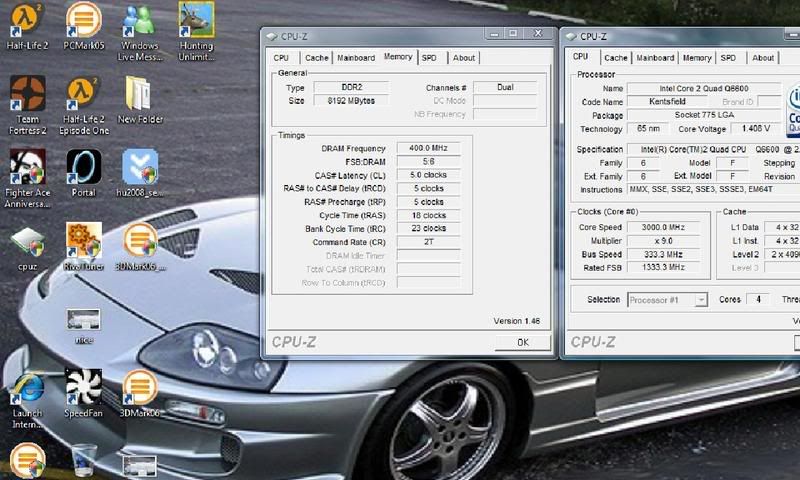Switch to CPU tab in Memory window

tap(281, 58)
